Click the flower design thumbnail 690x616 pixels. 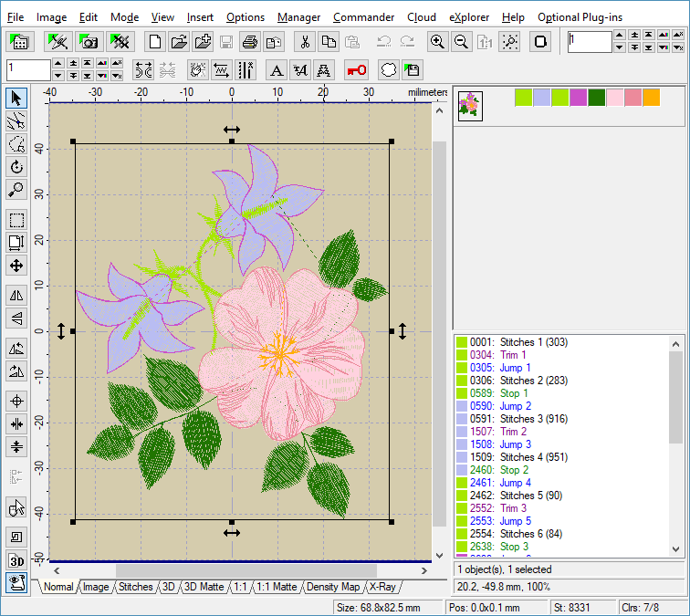tap(470, 105)
